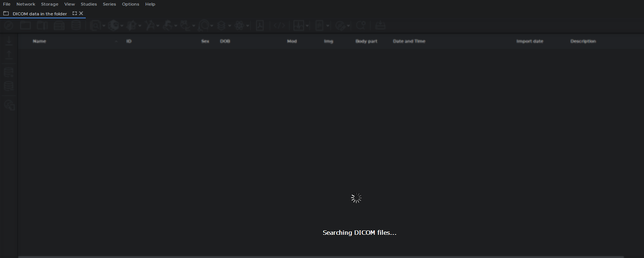Sort by the Date and Time column
Image resolution: width=644 pixels, height=258 pixels.
click(x=409, y=41)
